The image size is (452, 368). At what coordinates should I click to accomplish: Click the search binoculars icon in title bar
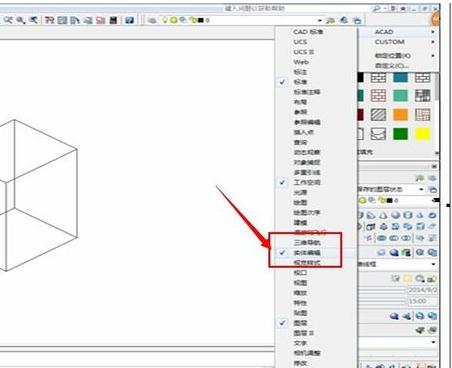[377, 8]
